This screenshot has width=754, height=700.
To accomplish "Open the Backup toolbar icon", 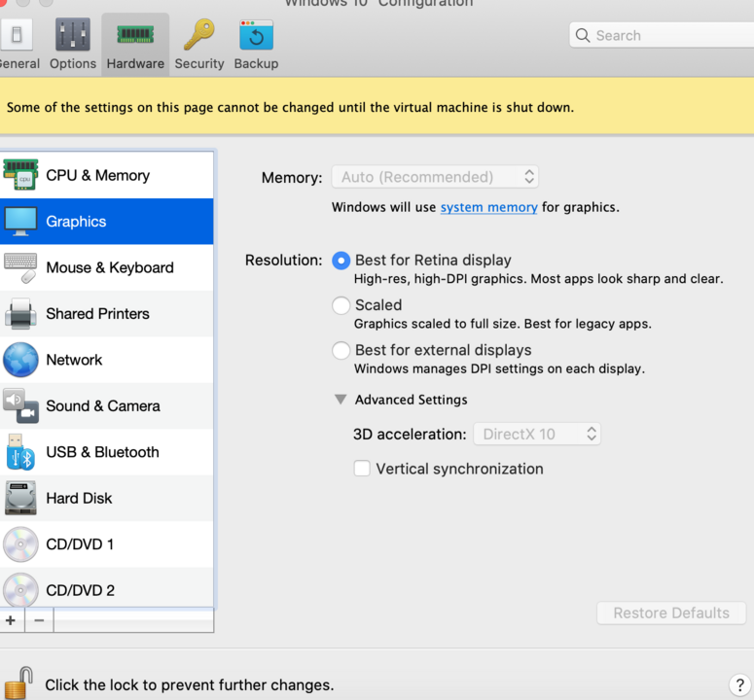I will point(256,36).
